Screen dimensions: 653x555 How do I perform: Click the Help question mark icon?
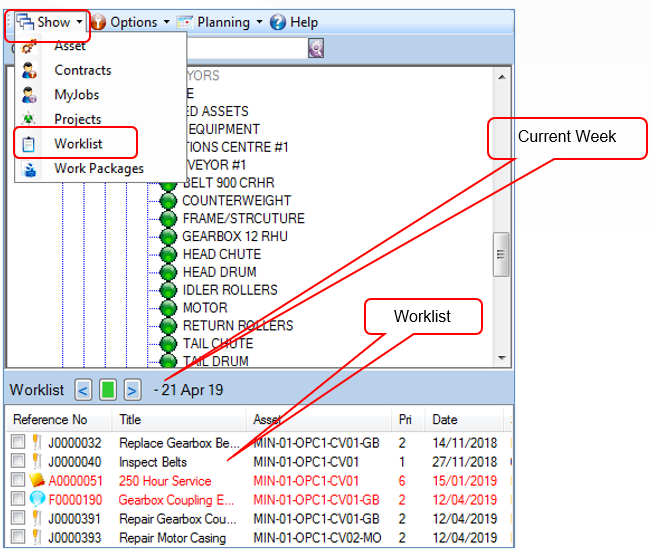[x=278, y=22]
